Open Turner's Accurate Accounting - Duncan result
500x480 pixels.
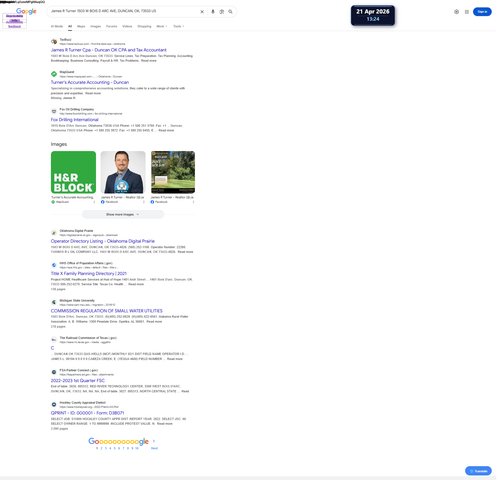pyautogui.click(x=90, y=82)
